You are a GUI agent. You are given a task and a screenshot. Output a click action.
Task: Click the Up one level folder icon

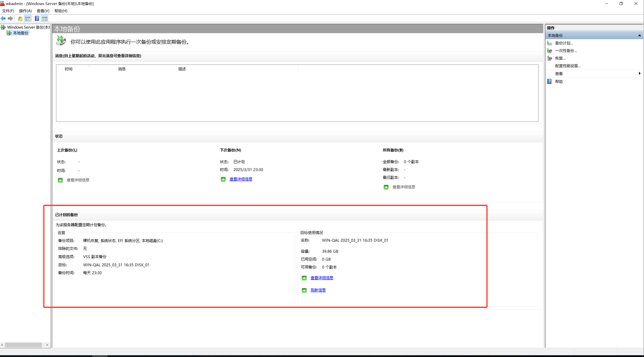(20, 18)
